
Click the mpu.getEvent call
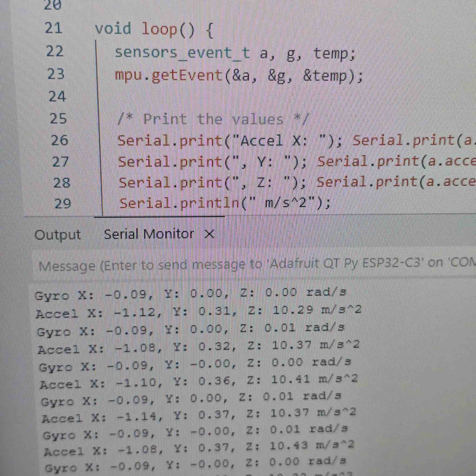(x=169, y=75)
